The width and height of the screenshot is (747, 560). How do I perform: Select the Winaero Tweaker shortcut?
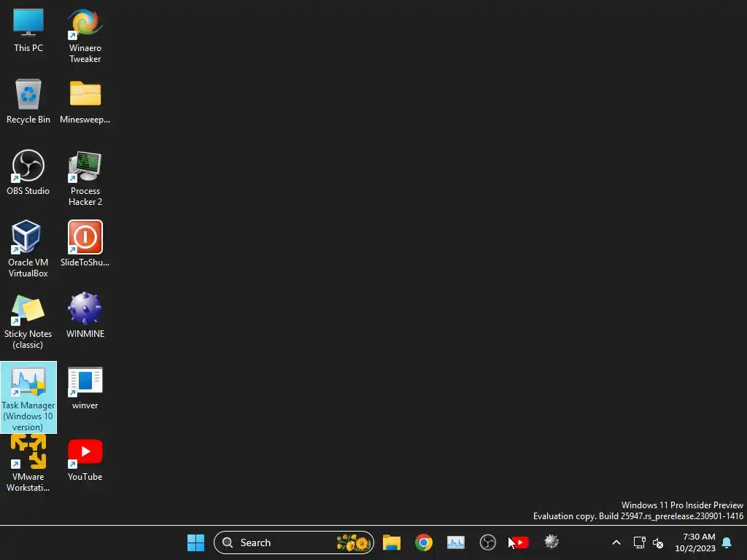[x=85, y=36]
